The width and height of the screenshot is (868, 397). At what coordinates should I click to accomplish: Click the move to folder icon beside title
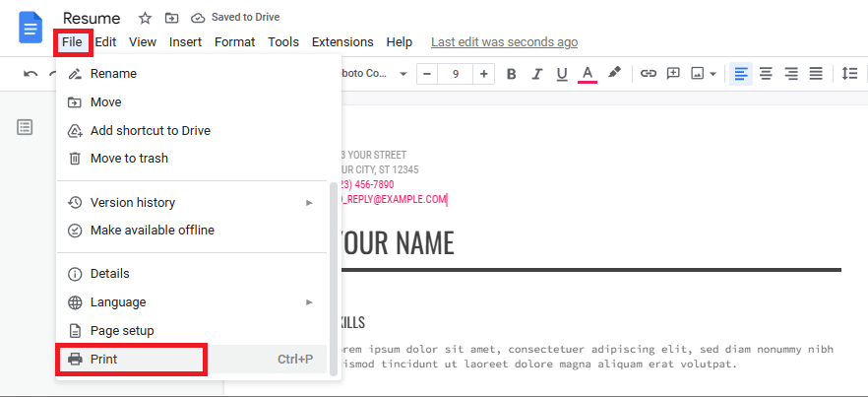(x=171, y=19)
